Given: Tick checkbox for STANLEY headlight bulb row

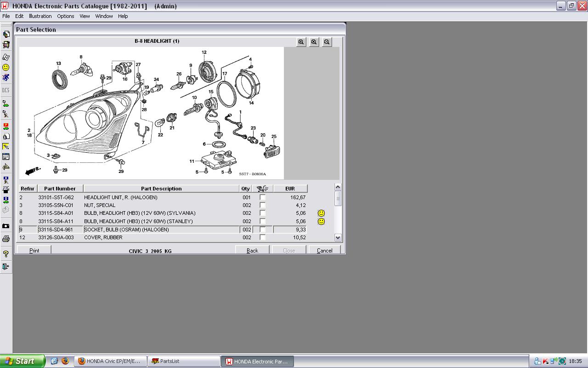Looking at the screenshot, I should click(x=263, y=221).
